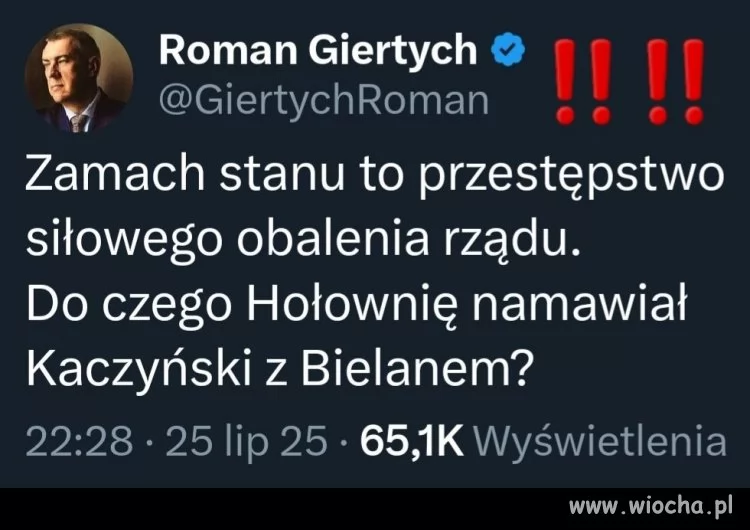Click the second pair of red exclamation marks
Viewport: 750px width, 530px height.
point(676,81)
